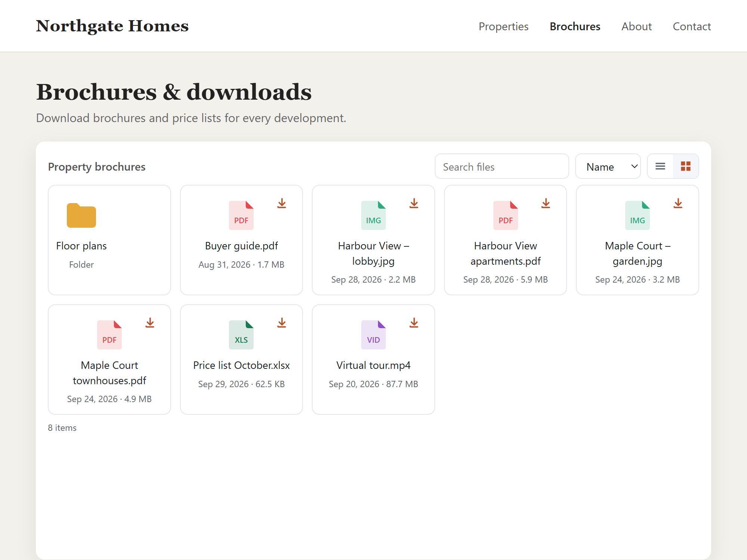Click the XLS icon of Price list October

point(241,335)
